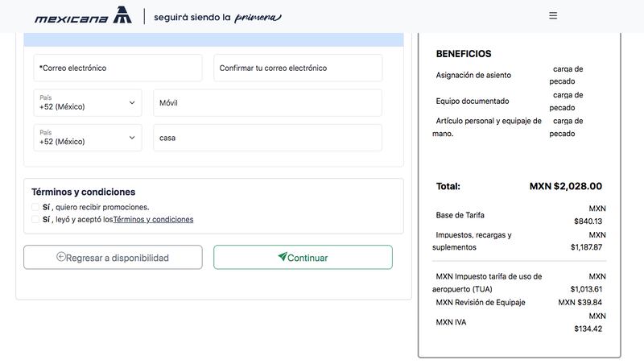Click the paper plane icon on Continuar
The width and height of the screenshot is (644, 364).
click(283, 256)
